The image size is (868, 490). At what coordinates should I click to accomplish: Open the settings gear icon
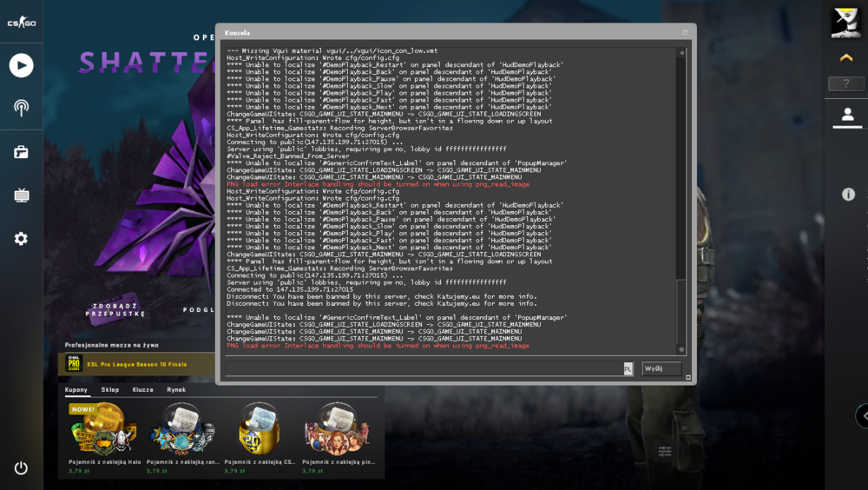[x=21, y=239]
